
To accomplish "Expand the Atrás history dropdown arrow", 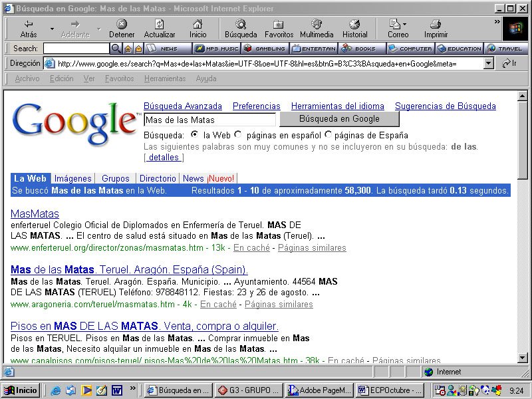I will tap(52, 29).
